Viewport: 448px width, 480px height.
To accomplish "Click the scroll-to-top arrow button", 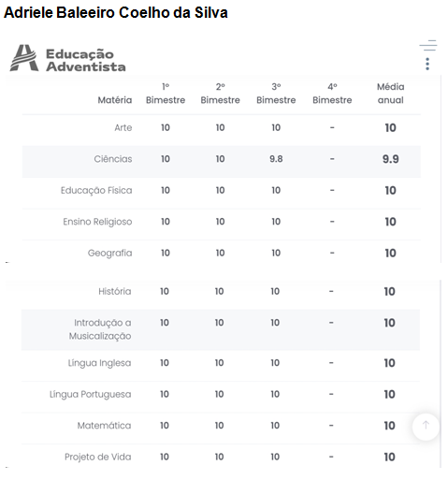I will pos(426,427).
